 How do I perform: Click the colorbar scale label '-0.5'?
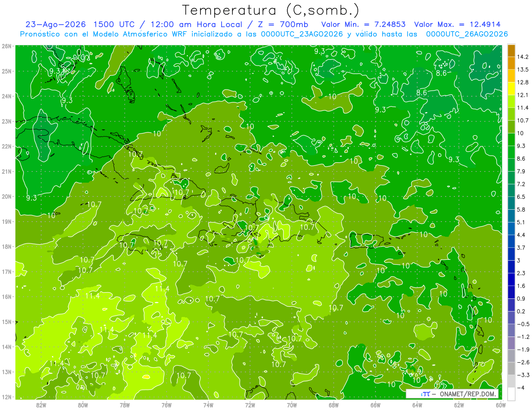pyautogui.click(x=523, y=324)
